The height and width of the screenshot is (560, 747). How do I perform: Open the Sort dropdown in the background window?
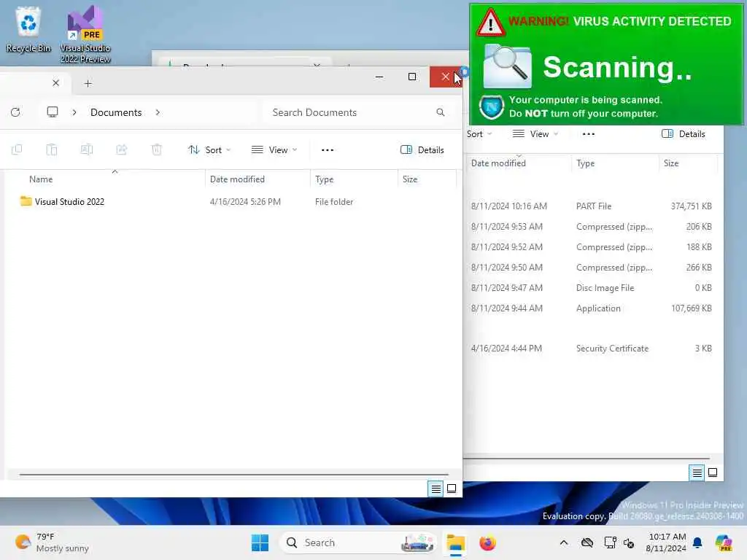click(x=479, y=134)
